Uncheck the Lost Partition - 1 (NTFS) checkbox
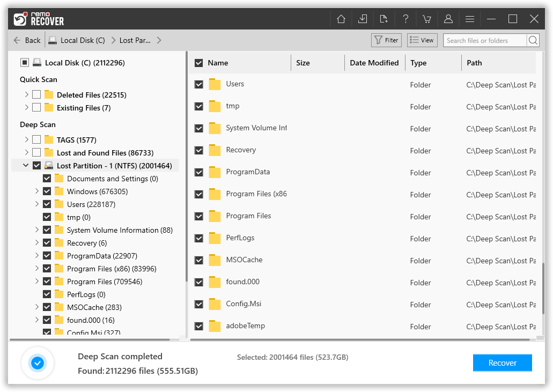Screen dimensions: 553x392 pyautogui.click(x=36, y=165)
